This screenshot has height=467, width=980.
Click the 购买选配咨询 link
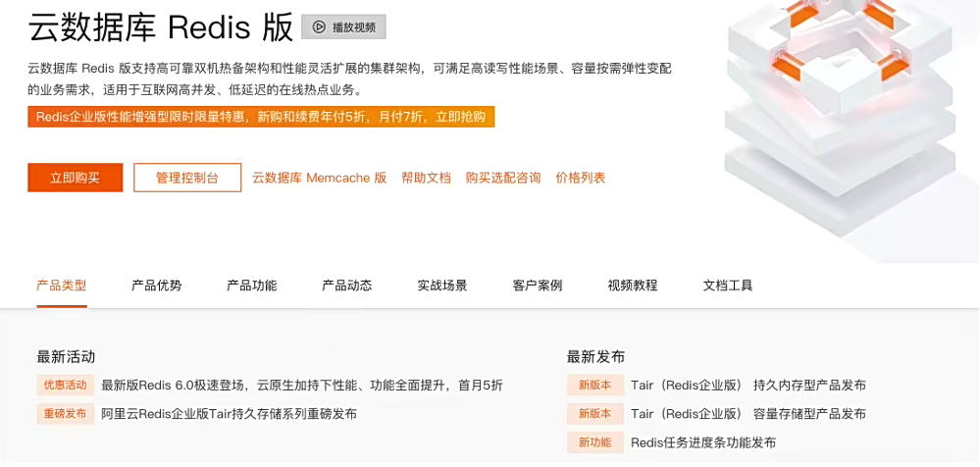[x=503, y=178]
